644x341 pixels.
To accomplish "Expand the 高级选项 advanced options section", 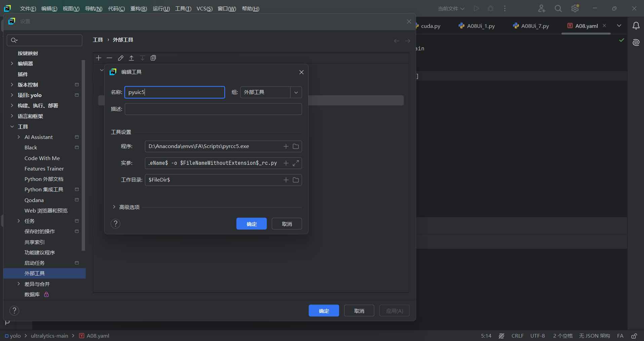I will pyautogui.click(x=114, y=207).
